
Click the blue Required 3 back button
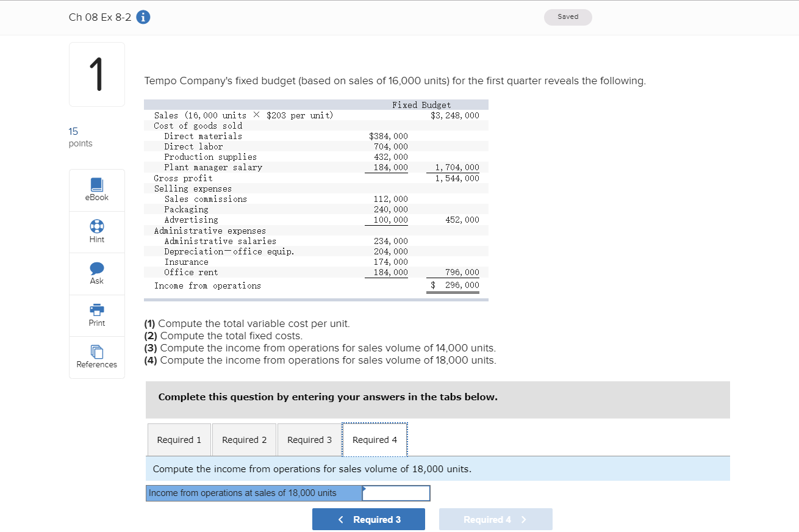[368, 519]
